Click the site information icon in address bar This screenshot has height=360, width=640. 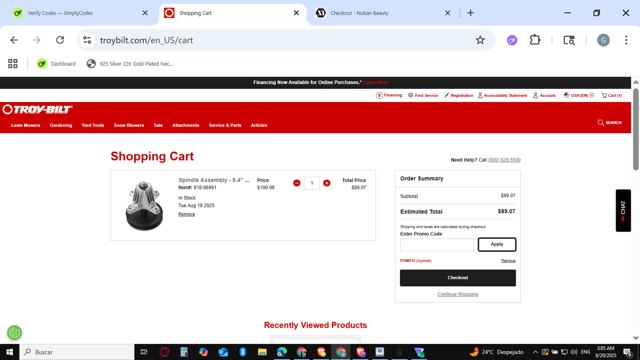tap(87, 40)
